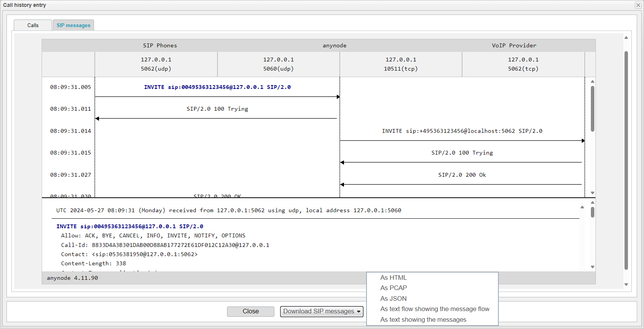Click the Content-Length: 338 line
644x329 pixels.
click(x=94, y=263)
